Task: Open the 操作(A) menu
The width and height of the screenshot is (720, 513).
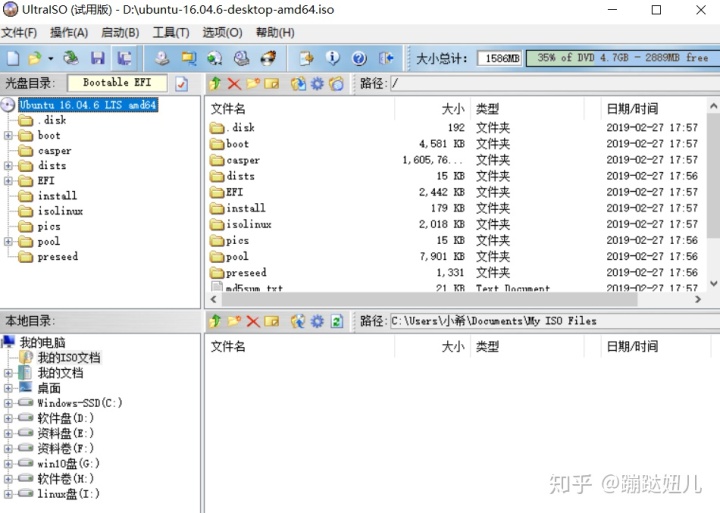Action: coord(69,33)
